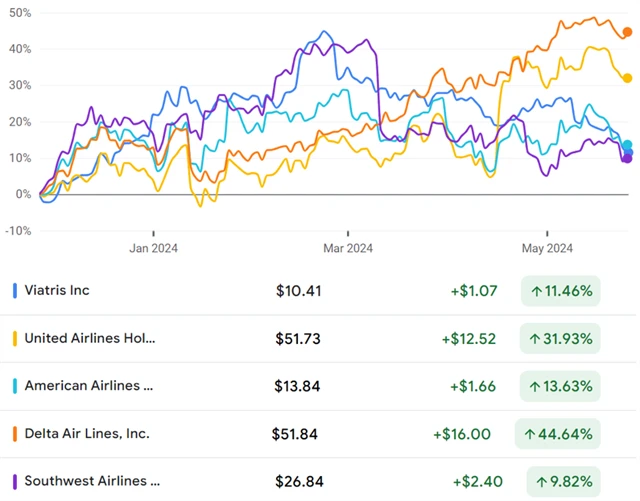Click the yellow endpoint dot on the chart

pyautogui.click(x=628, y=78)
